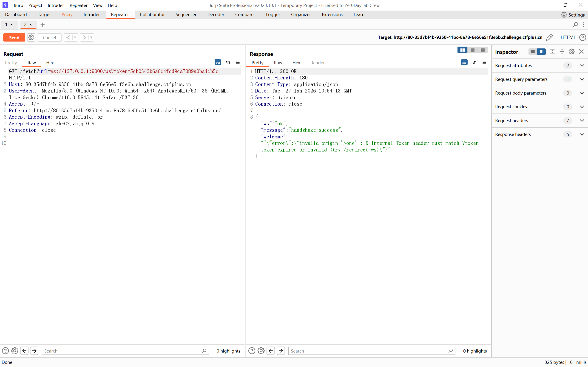This screenshot has width=588, height=367.
Task: Click the request Search input field
Action: (125, 351)
